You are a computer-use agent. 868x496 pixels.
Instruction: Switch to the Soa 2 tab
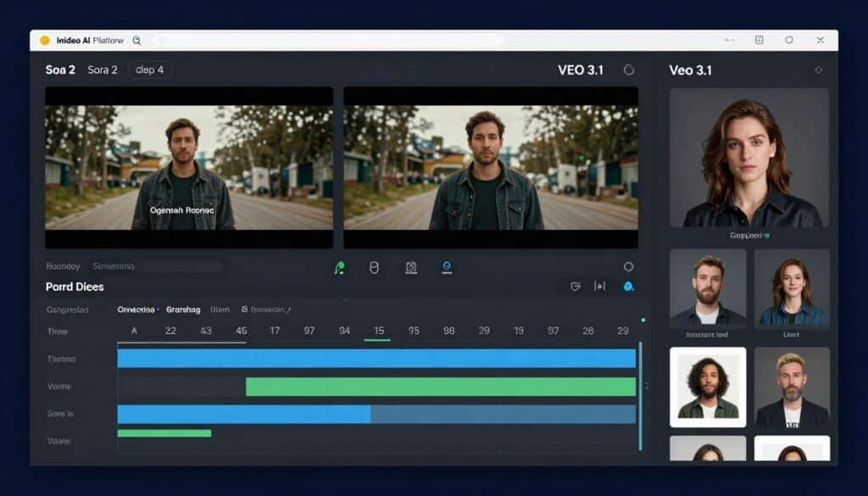60,70
